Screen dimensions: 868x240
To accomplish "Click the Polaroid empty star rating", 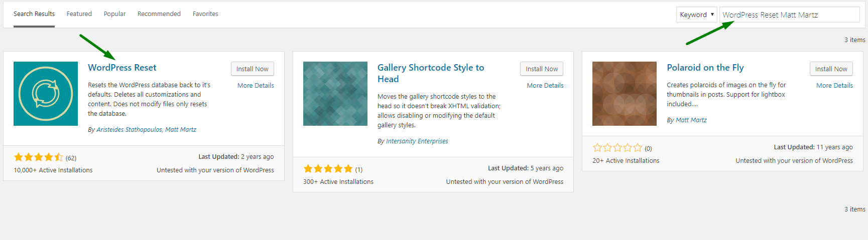I will coord(617,148).
